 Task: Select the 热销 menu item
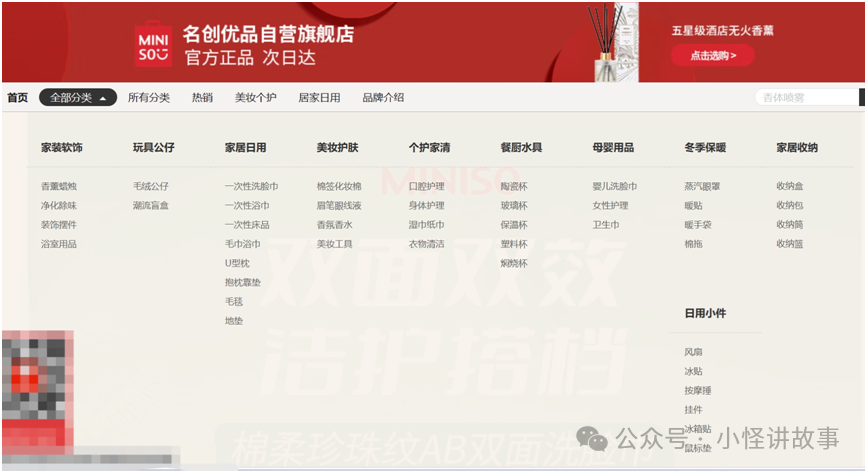[x=202, y=97]
